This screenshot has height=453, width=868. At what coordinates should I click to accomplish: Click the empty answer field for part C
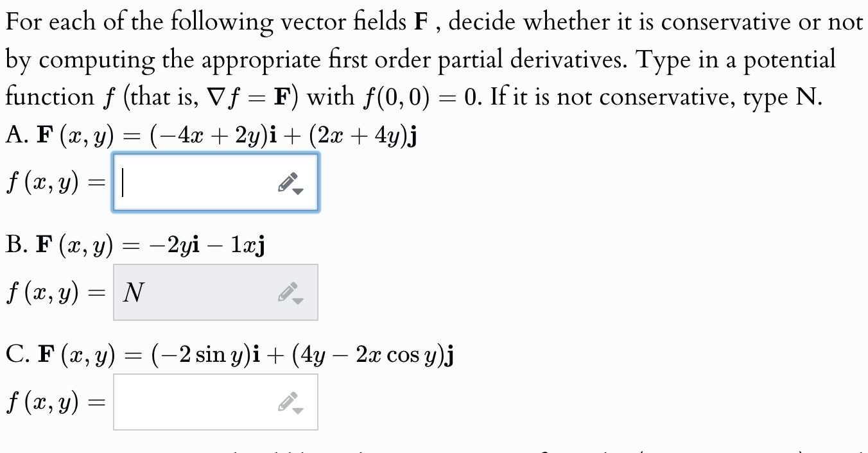click(216, 402)
